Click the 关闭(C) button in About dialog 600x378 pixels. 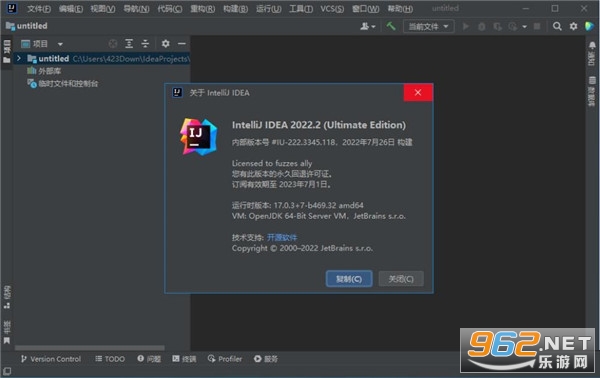tap(401, 279)
